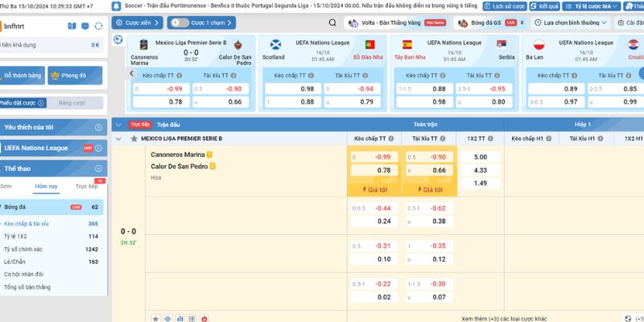644x322 pixels.
Task: Switch to Trực tiếp tab in sidebar
Action: click(87, 186)
